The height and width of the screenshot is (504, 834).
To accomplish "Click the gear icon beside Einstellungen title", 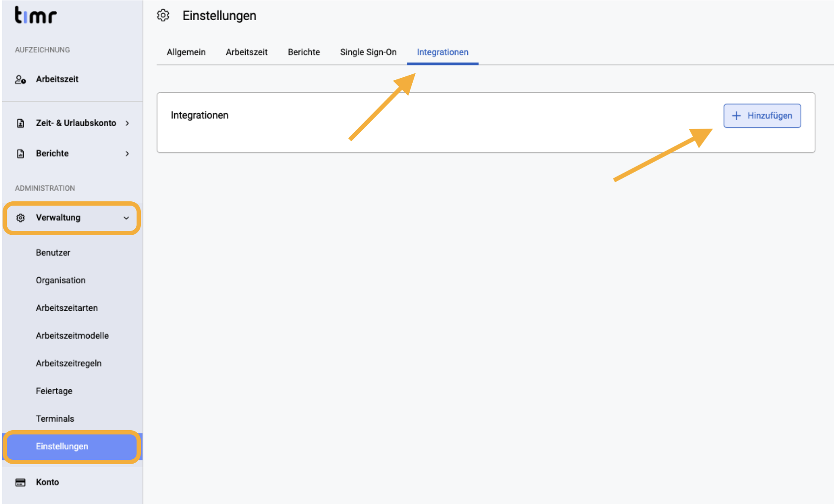I will coord(163,15).
